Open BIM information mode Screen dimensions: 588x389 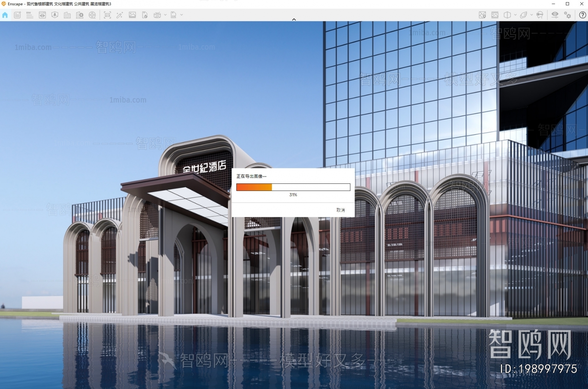click(29, 15)
